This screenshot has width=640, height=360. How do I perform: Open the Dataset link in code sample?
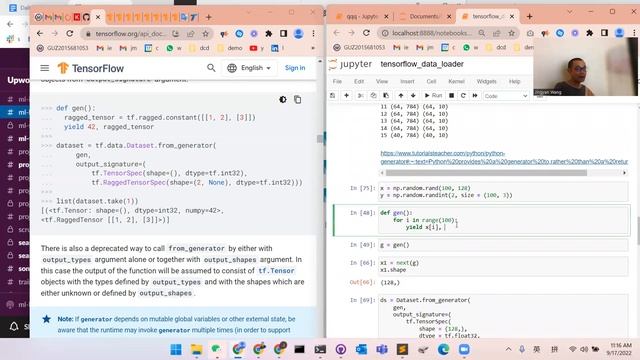pos(140,145)
